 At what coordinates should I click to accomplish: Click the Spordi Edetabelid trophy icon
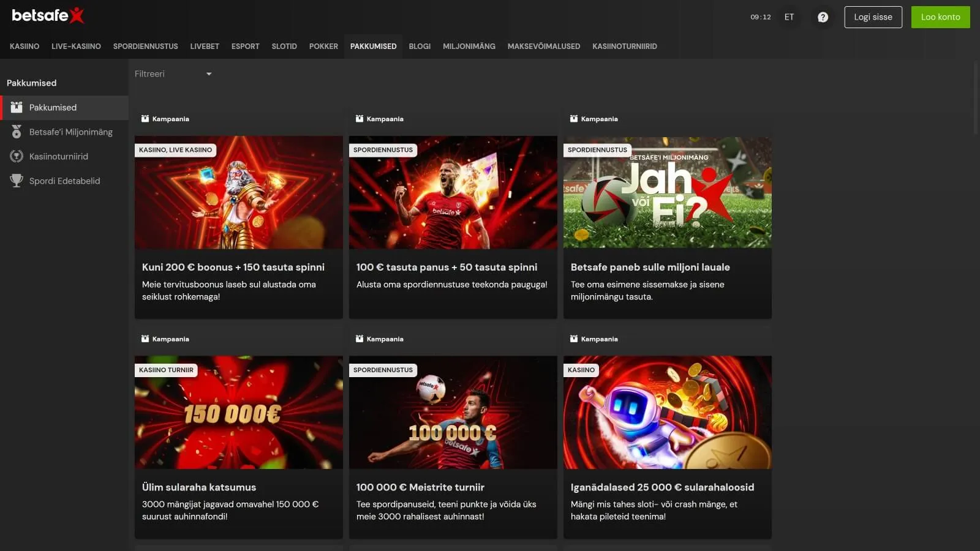click(17, 181)
